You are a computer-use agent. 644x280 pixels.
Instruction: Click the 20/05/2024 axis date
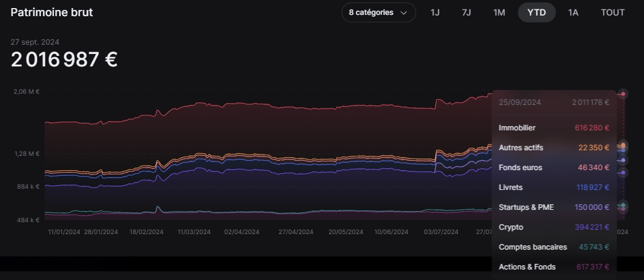346,232
